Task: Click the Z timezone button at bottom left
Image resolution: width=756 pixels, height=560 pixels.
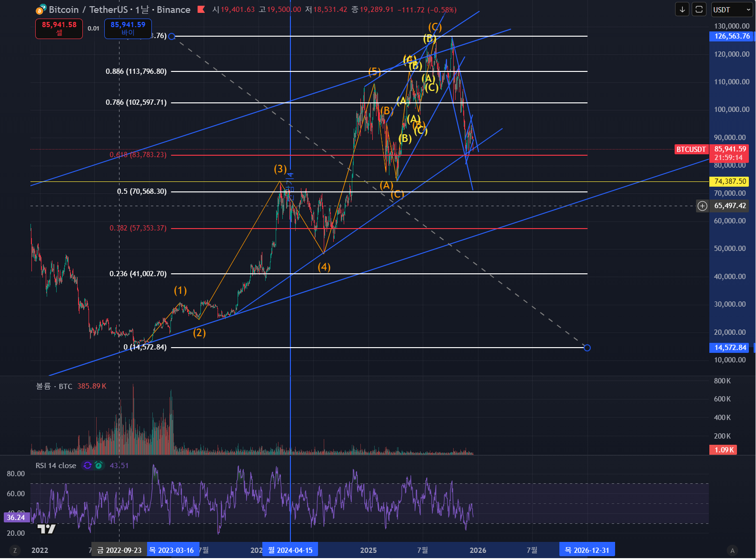Action: (15, 550)
